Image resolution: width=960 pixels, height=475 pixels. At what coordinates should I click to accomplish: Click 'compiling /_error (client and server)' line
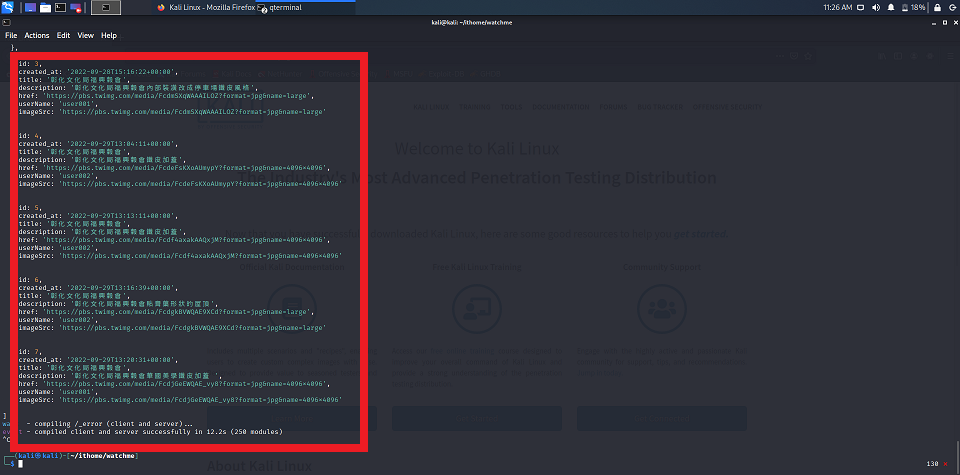pyautogui.click(x=110, y=424)
